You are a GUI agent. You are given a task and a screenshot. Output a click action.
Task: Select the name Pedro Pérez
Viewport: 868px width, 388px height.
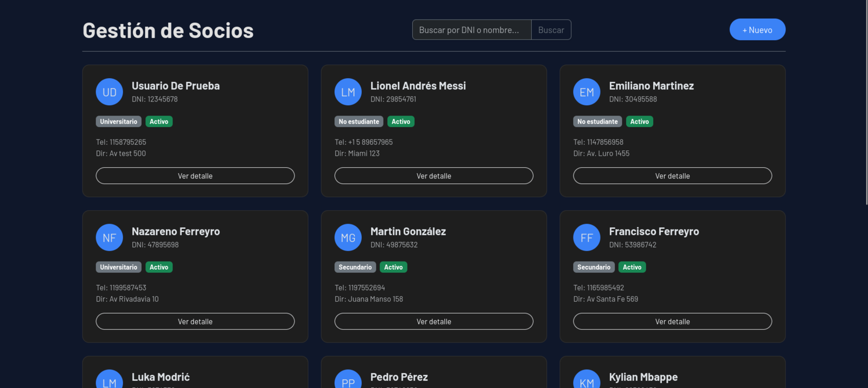tap(399, 377)
